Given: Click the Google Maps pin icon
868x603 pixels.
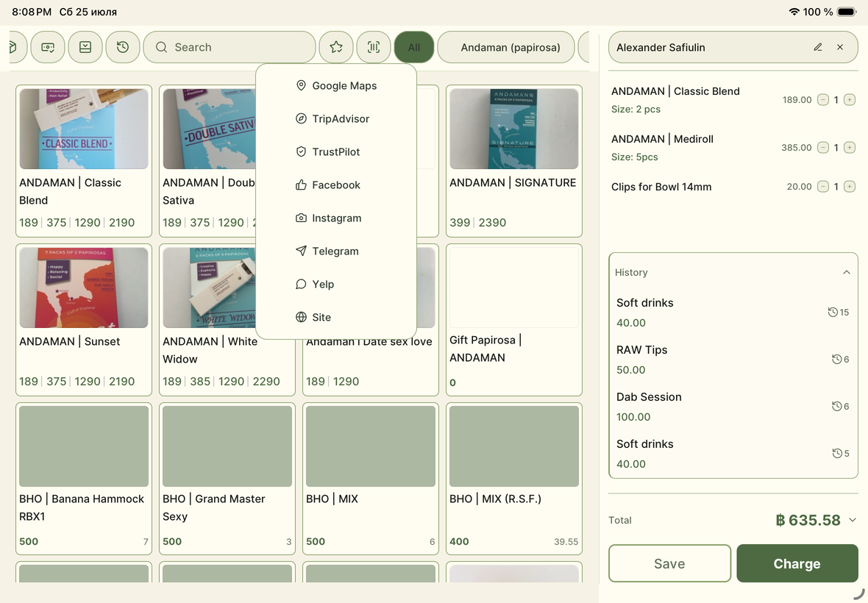Looking at the screenshot, I should pyautogui.click(x=301, y=86).
